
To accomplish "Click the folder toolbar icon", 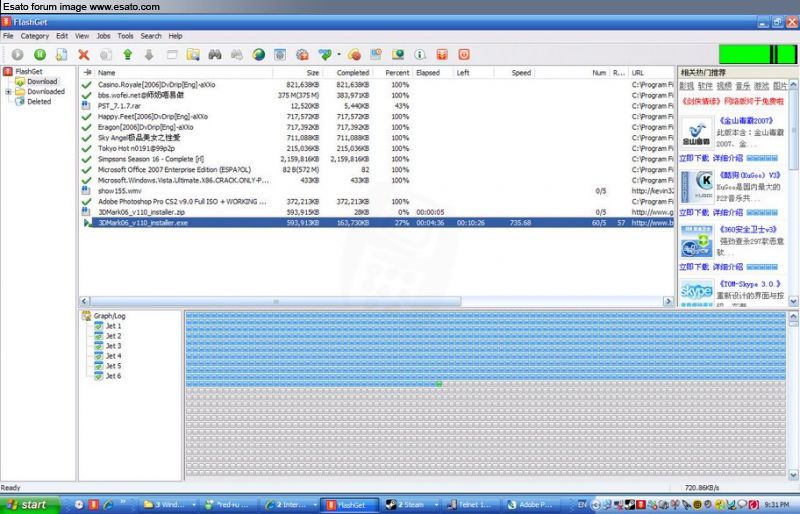I will (193, 54).
